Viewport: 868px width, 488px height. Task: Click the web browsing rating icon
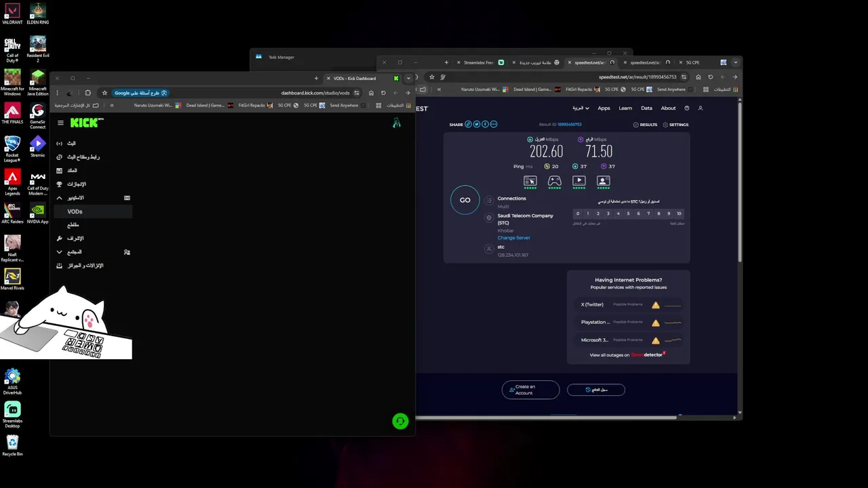click(x=530, y=181)
